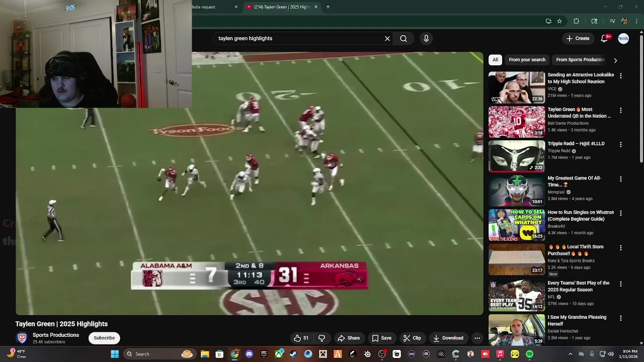
Task: Open File Explorer from the taskbar
Action: point(205,354)
